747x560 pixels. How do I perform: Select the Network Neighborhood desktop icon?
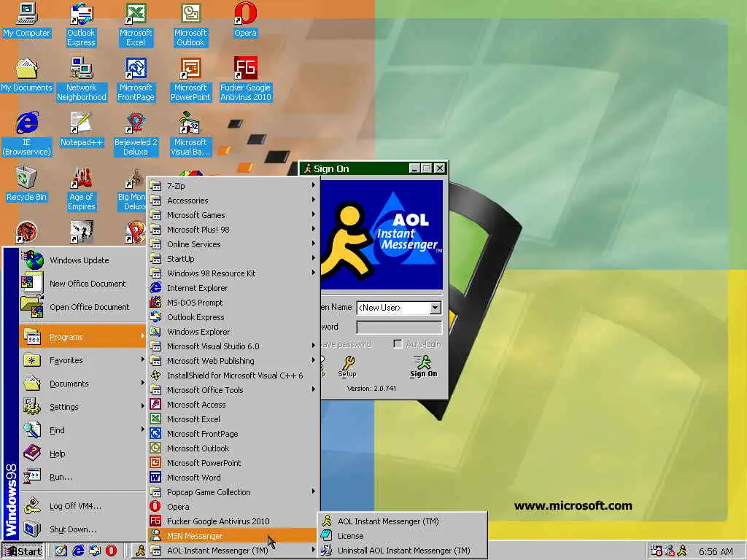click(82, 79)
